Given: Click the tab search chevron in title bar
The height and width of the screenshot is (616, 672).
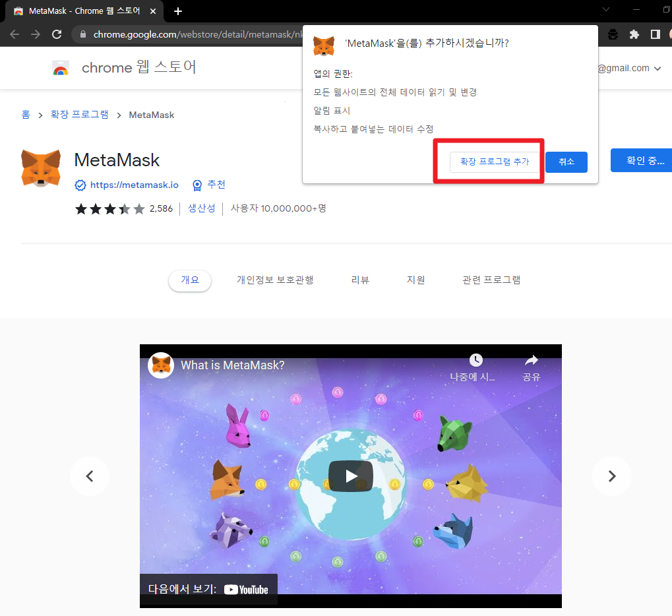Looking at the screenshot, I should click(x=606, y=9).
